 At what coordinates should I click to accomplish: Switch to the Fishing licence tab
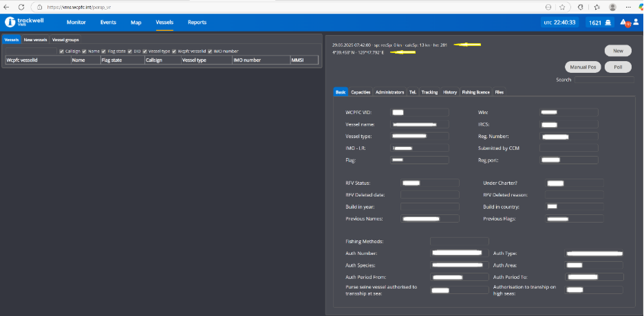[475, 92]
